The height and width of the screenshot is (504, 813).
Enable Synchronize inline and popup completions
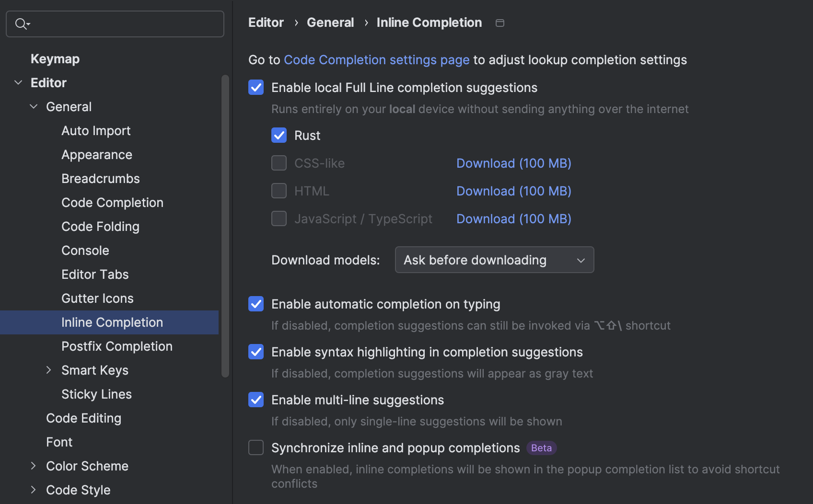[256, 448]
